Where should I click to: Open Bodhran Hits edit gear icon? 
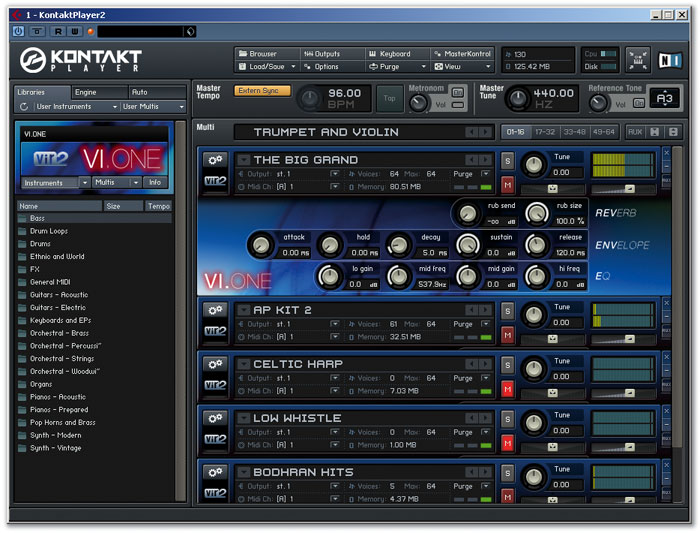coord(215,472)
